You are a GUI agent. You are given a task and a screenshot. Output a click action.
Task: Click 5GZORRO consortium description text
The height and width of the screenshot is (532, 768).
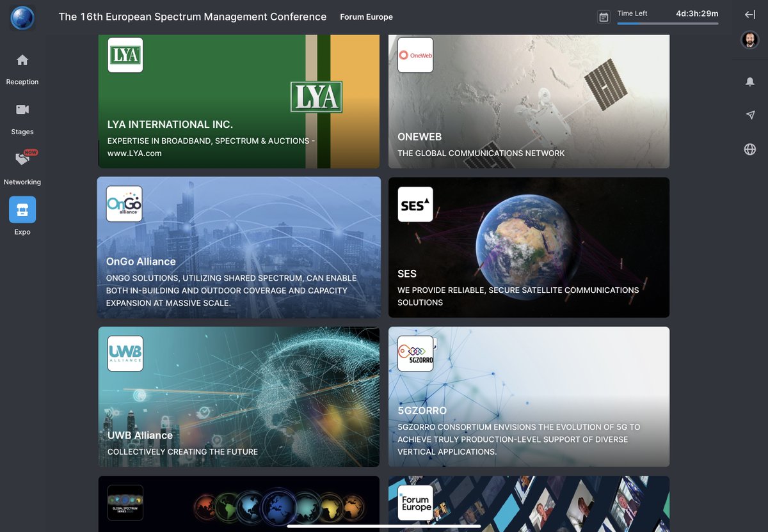pos(519,439)
